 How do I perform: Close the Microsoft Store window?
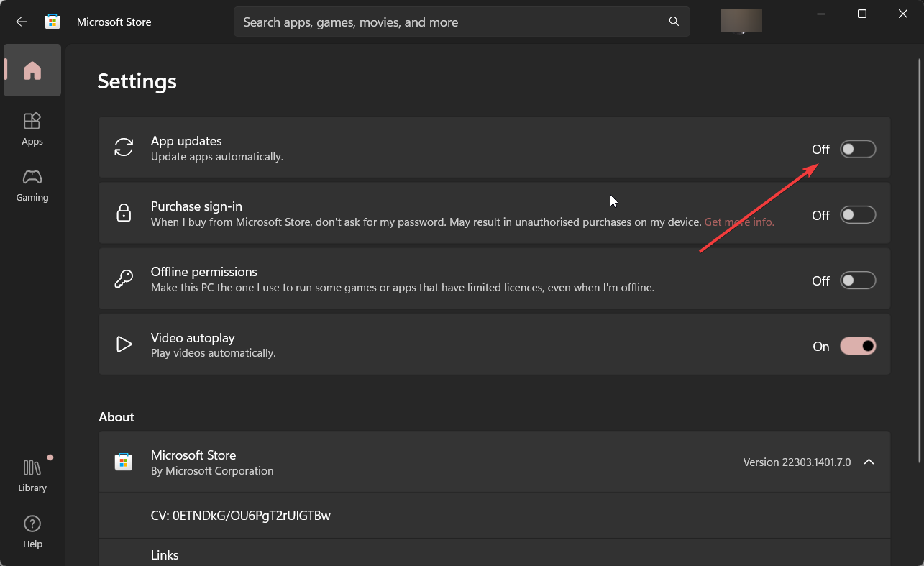[x=903, y=14]
